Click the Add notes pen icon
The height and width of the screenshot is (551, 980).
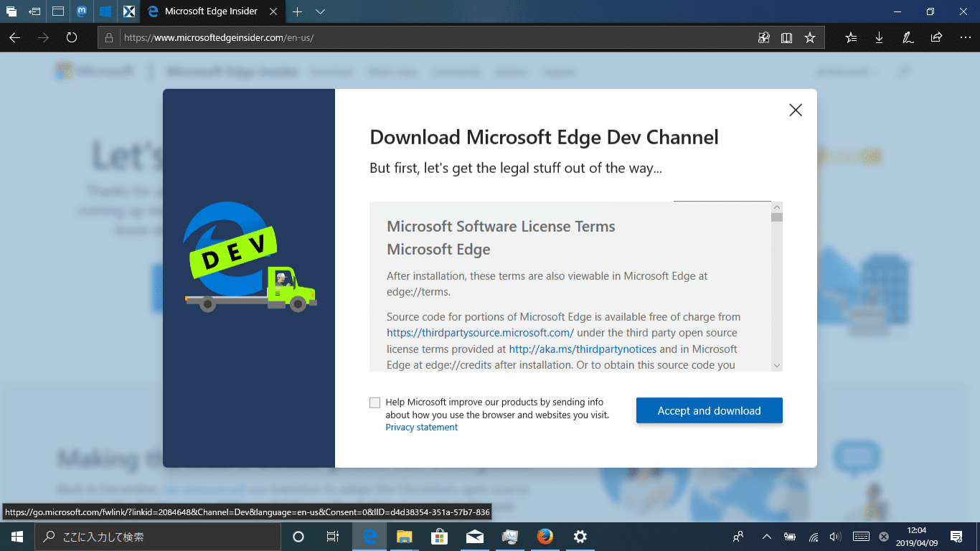908,38
